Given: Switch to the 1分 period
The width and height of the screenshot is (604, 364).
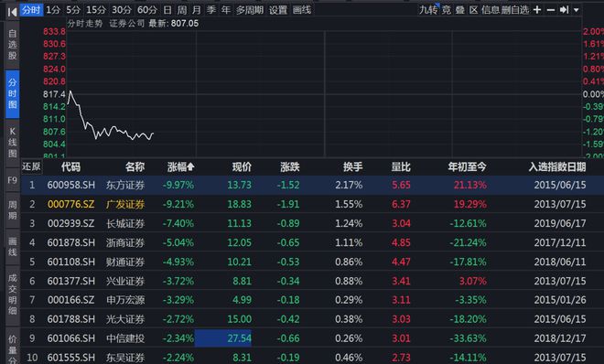Looking at the screenshot, I should [x=53, y=10].
